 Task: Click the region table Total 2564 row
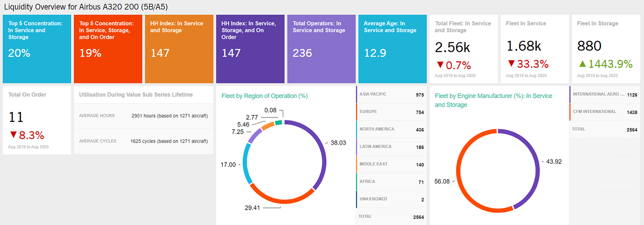pyautogui.click(x=391, y=217)
